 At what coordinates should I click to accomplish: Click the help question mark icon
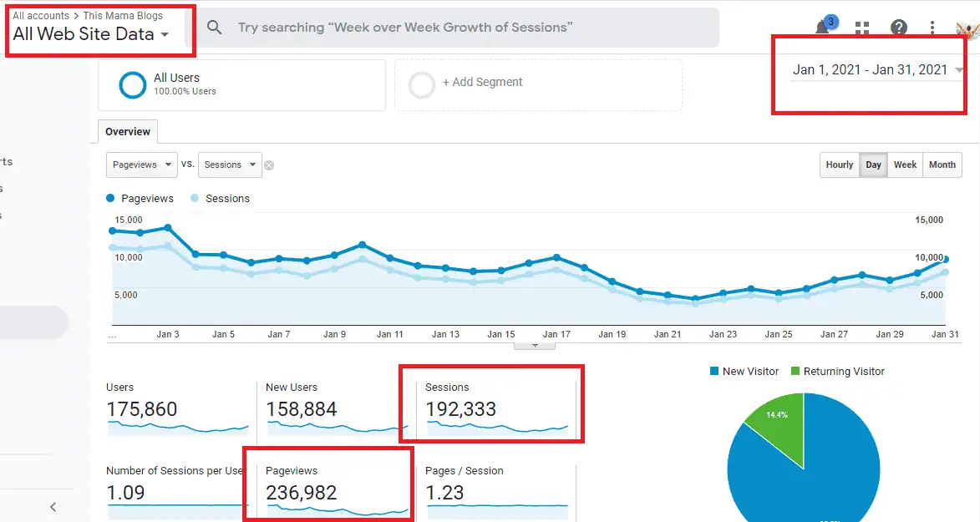pos(899,28)
